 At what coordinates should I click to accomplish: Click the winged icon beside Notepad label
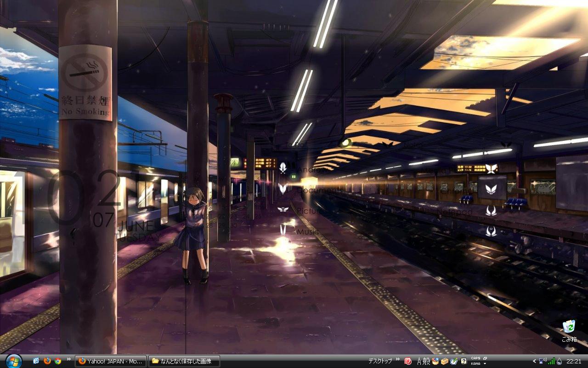pyautogui.click(x=491, y=211)
